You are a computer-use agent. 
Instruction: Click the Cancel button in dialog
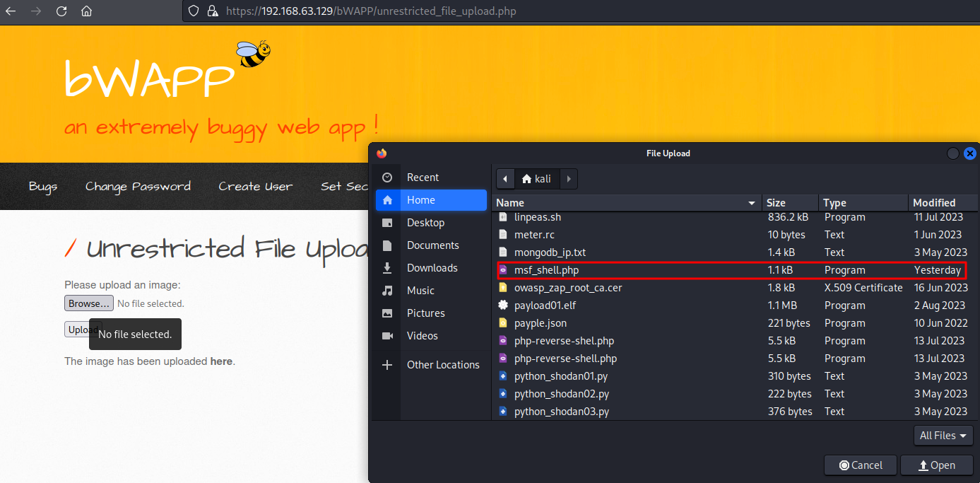861,465
